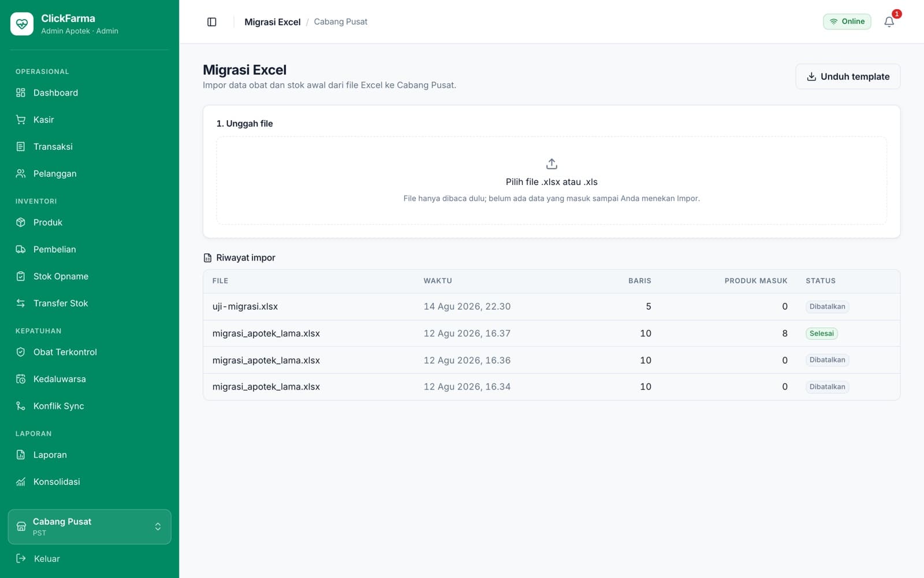
Task: Open Laporan in sidebar
Action: (x=90, y=455)
